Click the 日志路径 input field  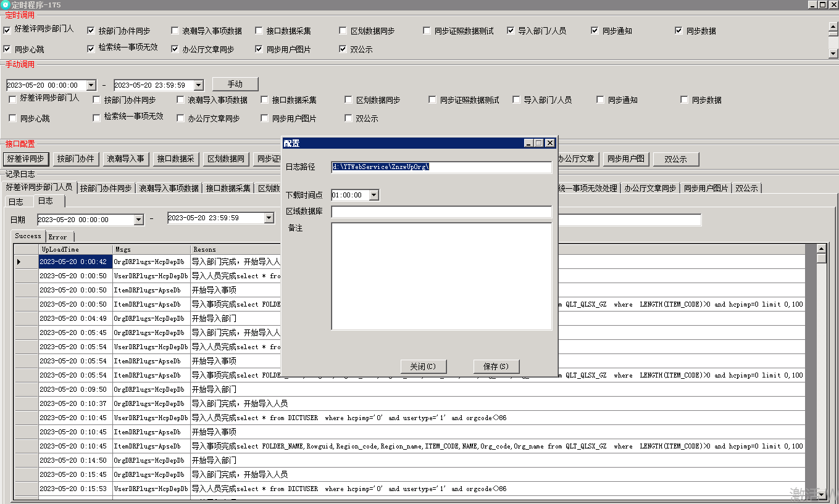441,167
